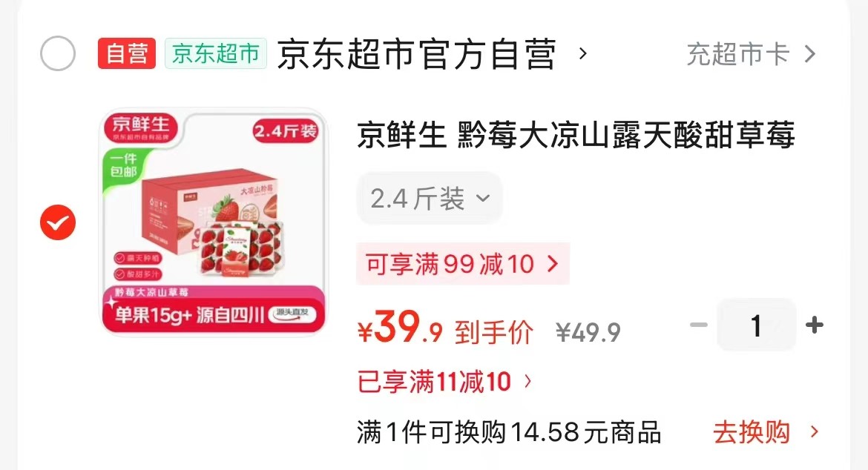Viewport: 868px width, 470px height.
Task: Open 充超市卡 link
Action: (738, 54)
